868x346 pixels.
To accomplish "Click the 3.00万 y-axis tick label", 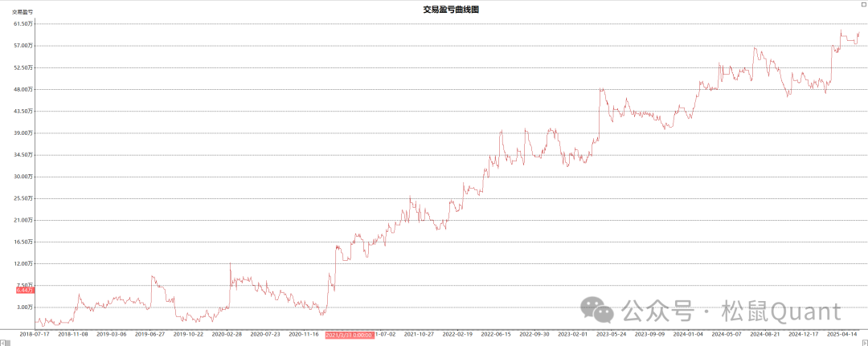I will [x=25, y=307].
